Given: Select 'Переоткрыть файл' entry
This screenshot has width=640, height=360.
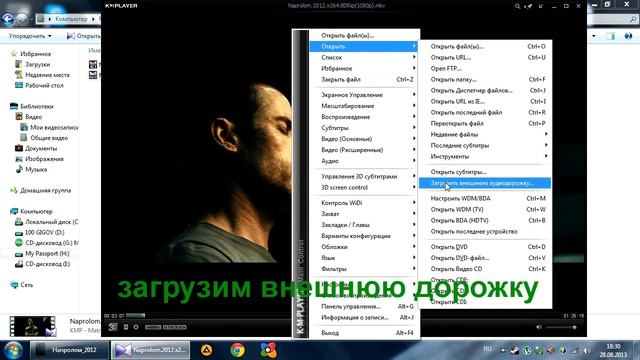Looking at the screenshot, I should (x=485, y=123).
